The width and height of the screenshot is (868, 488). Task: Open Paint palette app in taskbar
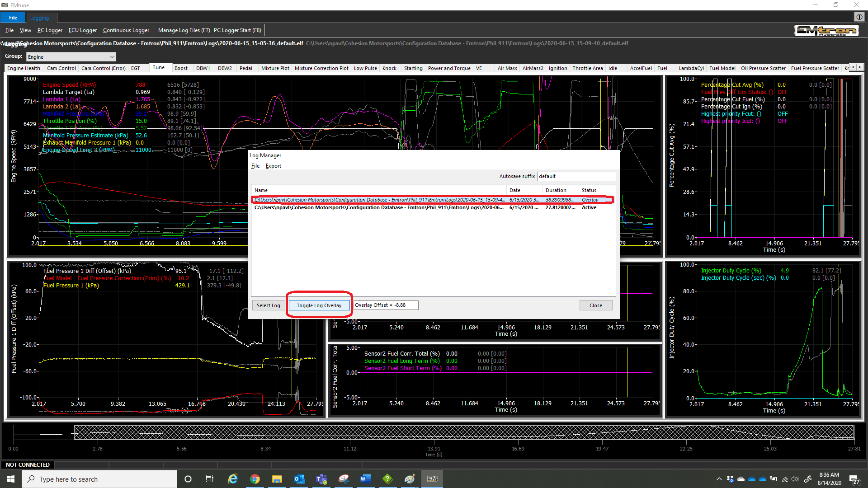pos(410,479)
